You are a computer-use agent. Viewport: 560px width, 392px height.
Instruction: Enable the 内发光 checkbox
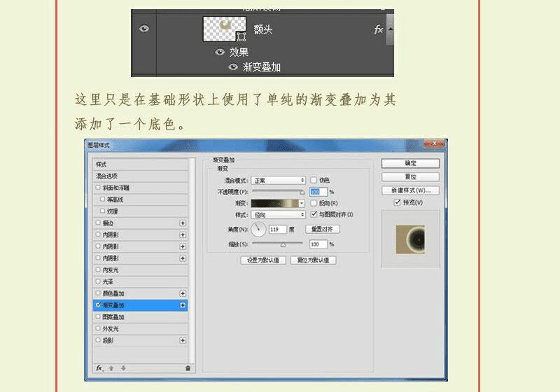click(98, 270)
